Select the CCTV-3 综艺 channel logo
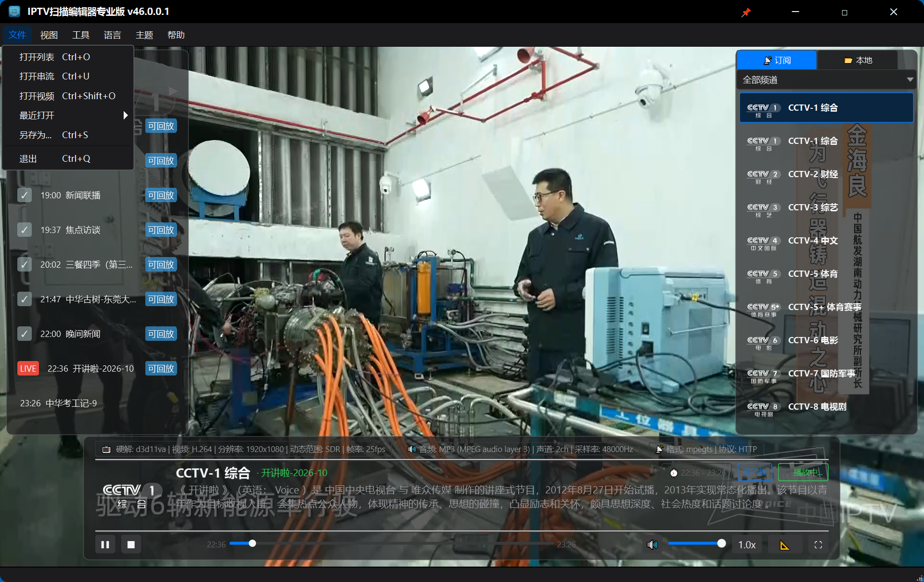 (763, 210)
